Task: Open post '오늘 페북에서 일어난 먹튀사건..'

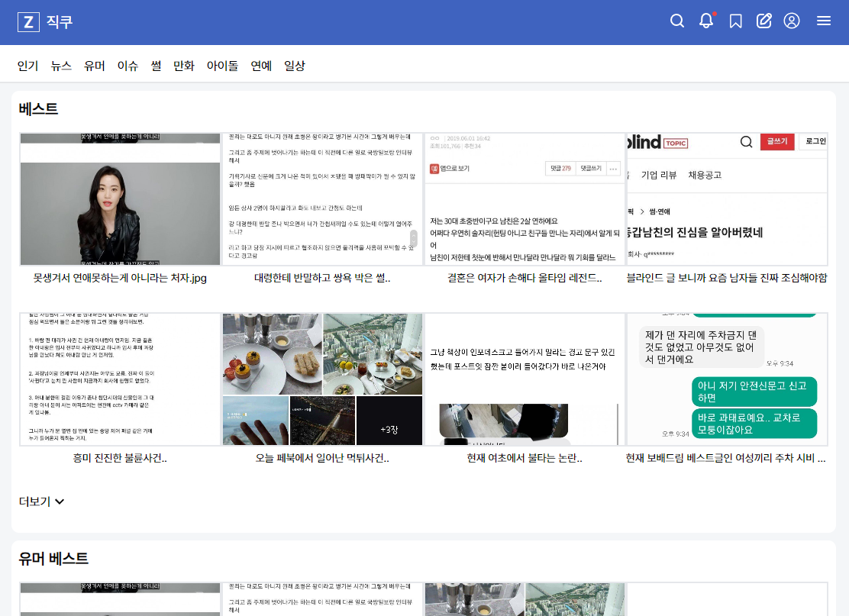Action: (x=322, y=458)
